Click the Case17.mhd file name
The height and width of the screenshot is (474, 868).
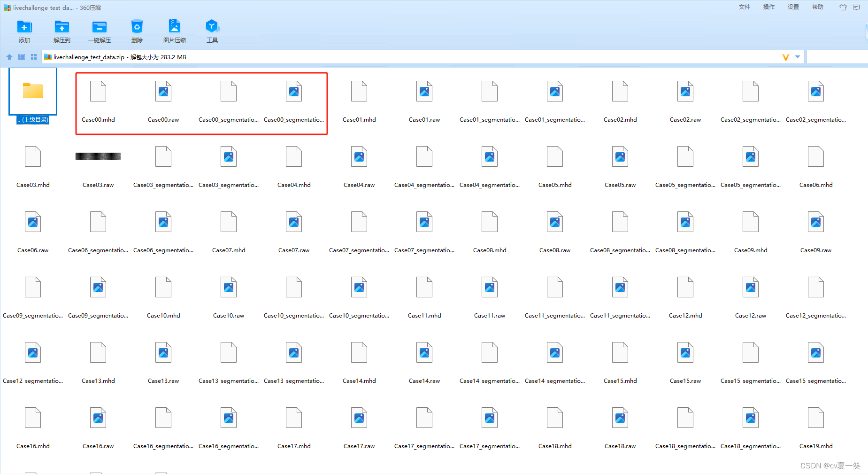coord(294,446)
